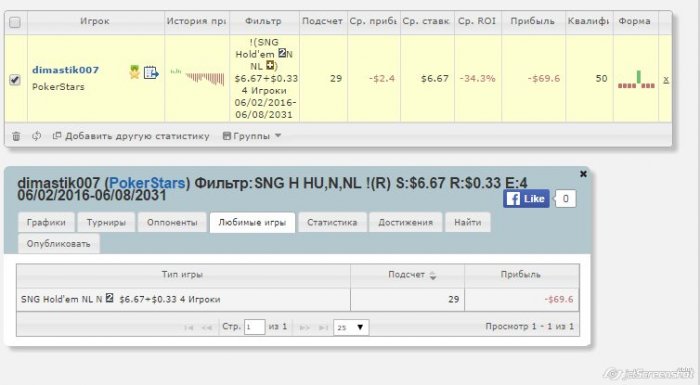Remove the dimastik007 row with the x link
Viewport: 700px width, 385px height.
tap(666, 80)
